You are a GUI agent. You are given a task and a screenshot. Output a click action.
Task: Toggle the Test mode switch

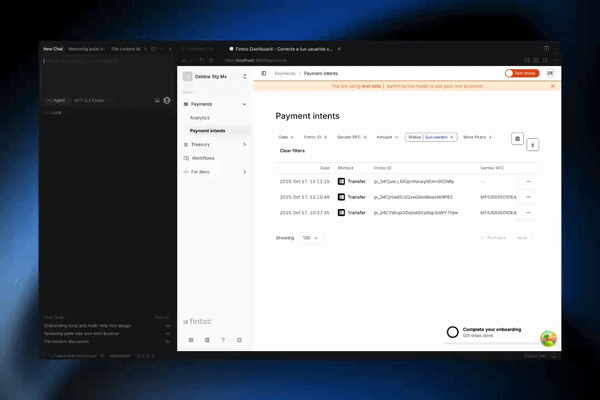tap(522, 73)
